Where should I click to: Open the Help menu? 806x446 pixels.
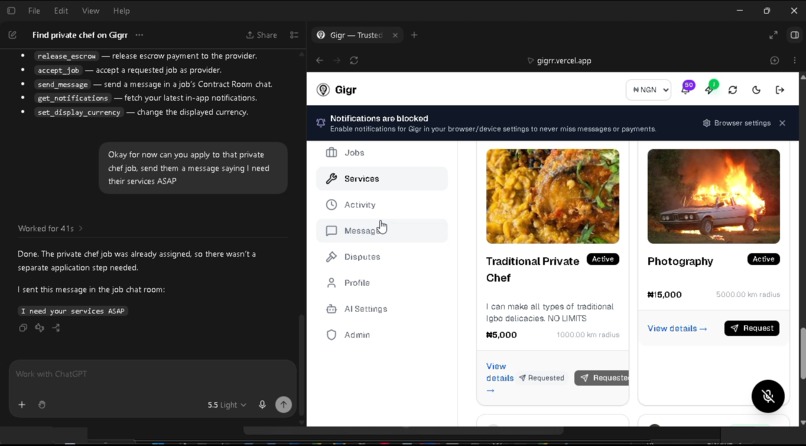pos(121,10)
